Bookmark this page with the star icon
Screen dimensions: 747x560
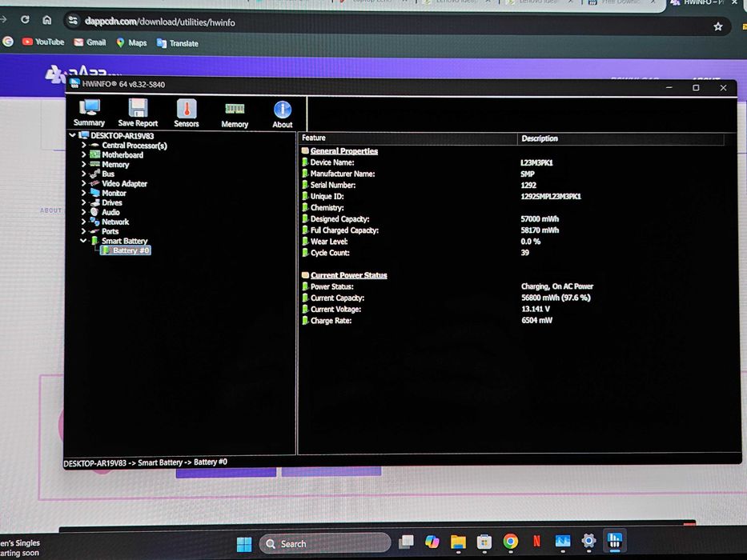(718, 26)
